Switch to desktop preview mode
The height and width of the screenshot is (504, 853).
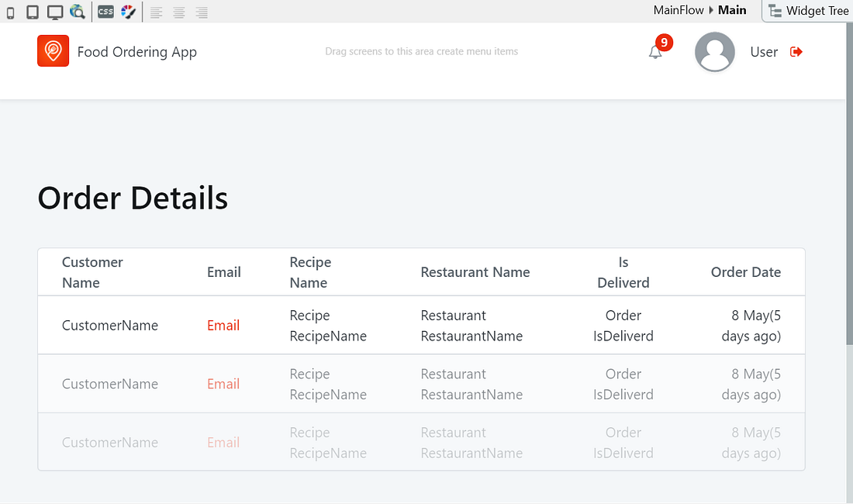54,12
